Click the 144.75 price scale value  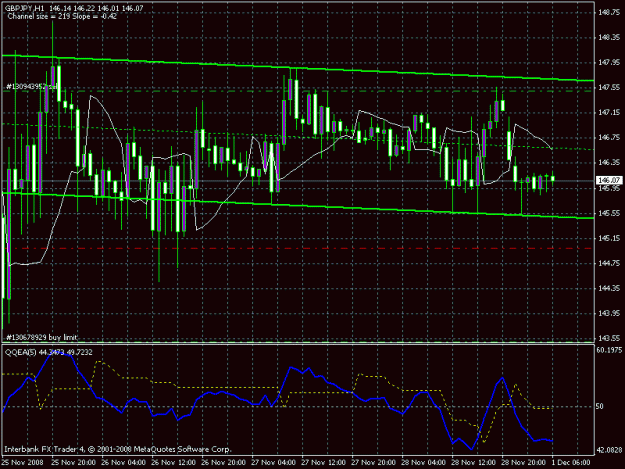pyautogui.click(x=609, y=263)
